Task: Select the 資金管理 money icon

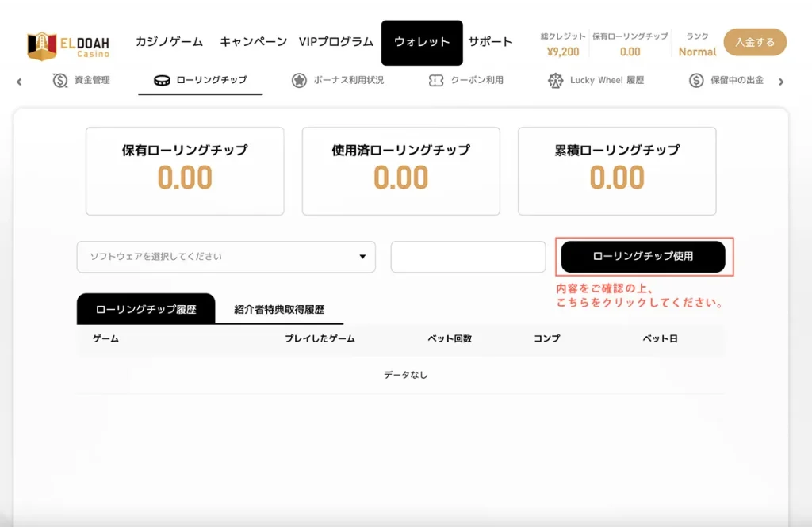Action: (60, 81)
